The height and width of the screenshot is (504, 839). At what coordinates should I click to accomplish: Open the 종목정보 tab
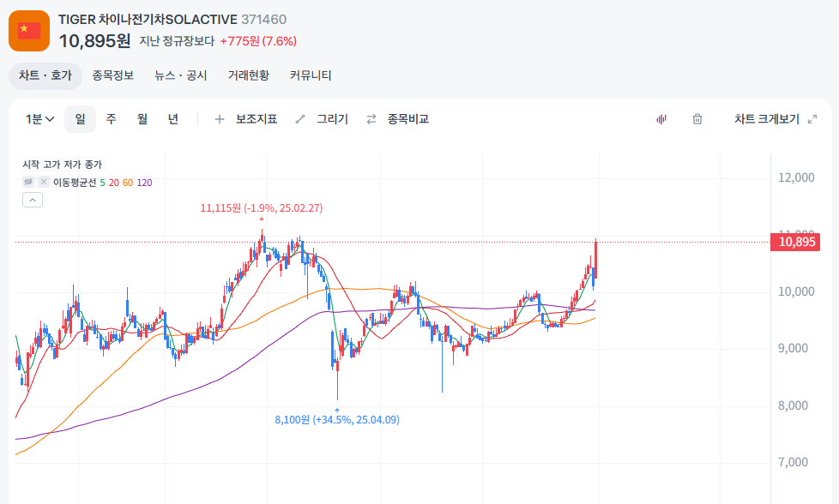(x=113, y=75)
